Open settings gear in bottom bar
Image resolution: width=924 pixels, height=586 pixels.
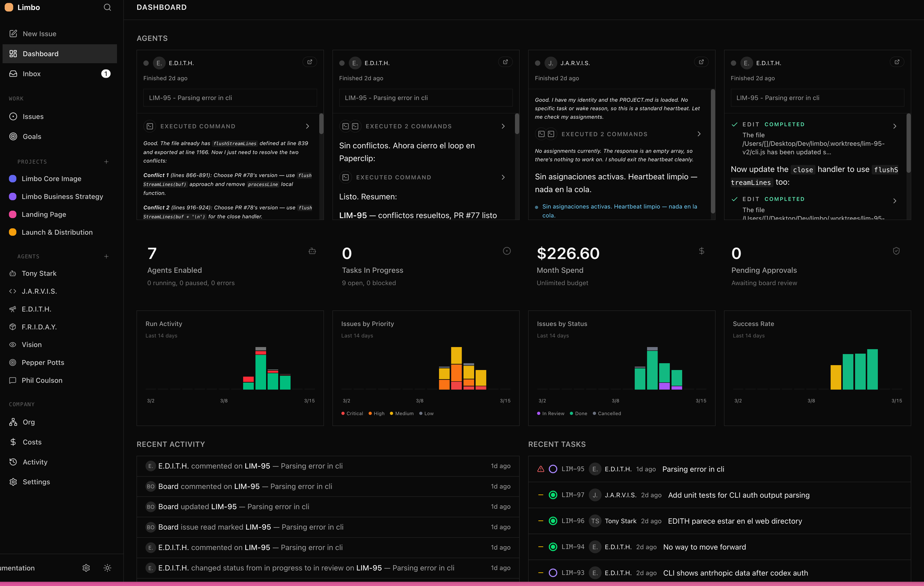[86, 568]
